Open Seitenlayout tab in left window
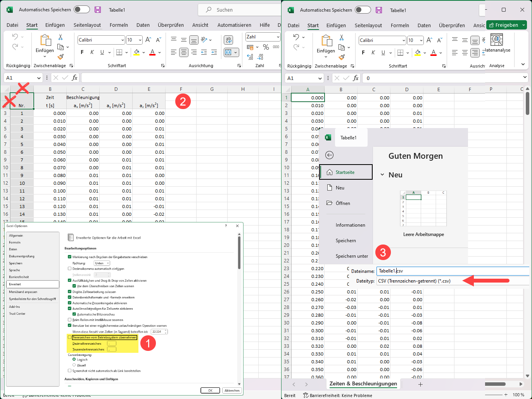Image resolution: width=532 pixels, height=399 pixels. [x=87, y=25]
